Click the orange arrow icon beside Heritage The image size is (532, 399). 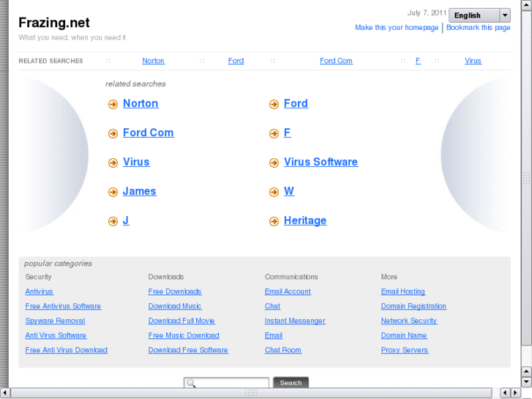tap(274, 221)
